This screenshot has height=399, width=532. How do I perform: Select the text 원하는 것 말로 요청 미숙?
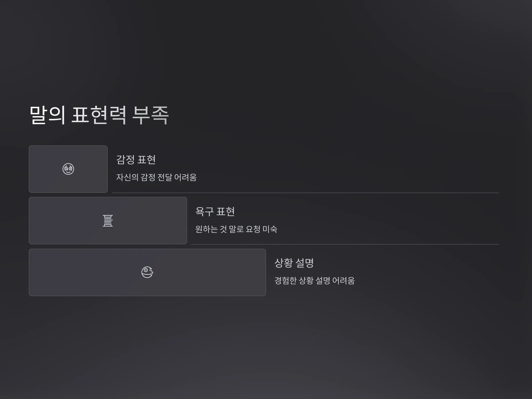(x=236, y=229)
